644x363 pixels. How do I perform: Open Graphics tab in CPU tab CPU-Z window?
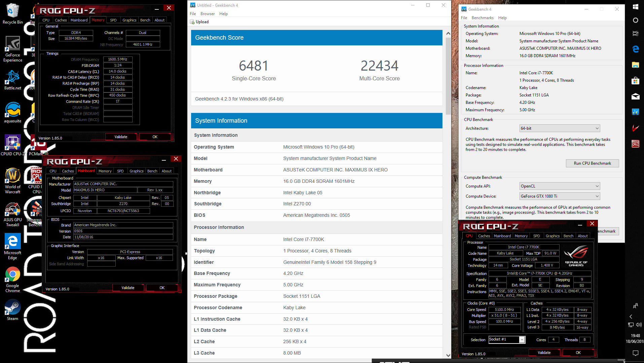pyautogui.click(x=552, y=236)
